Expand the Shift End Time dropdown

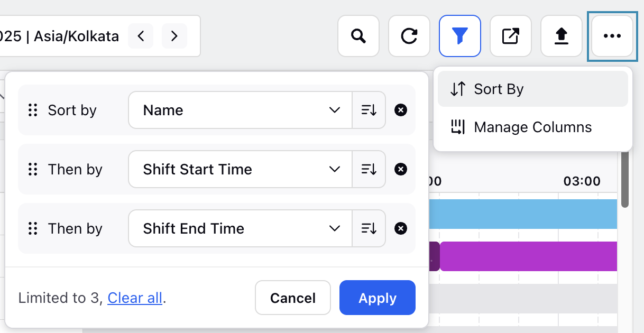[x=241, y=228]
